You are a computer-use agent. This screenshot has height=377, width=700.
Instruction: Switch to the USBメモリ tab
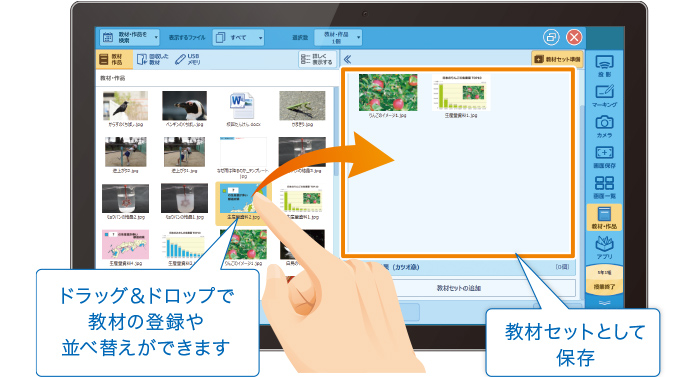[x=188, y=59]
